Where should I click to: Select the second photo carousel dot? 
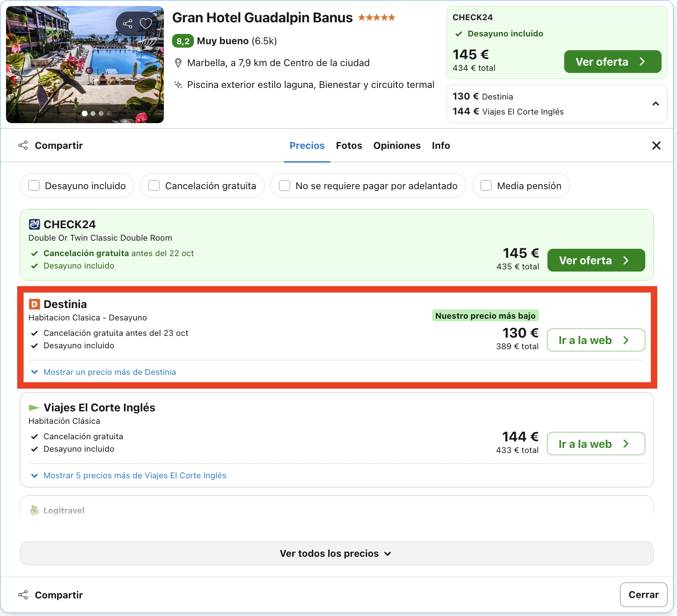(93, 114)
